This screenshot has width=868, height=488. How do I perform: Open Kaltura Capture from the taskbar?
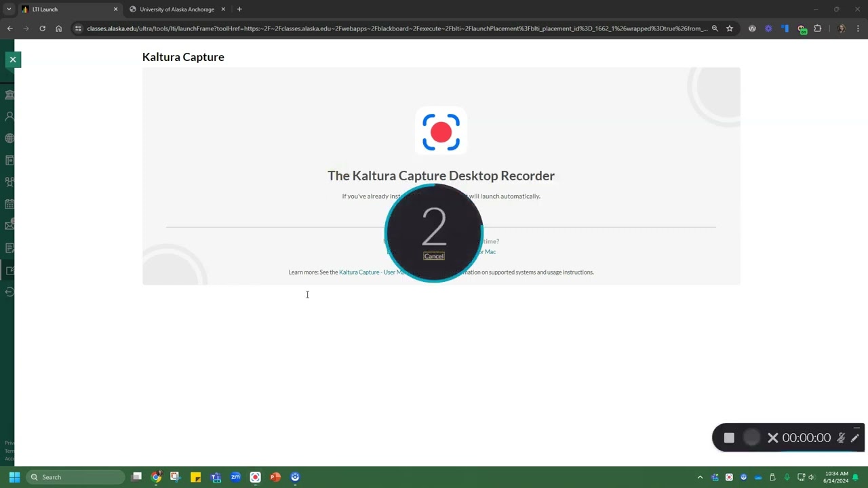coord(255,477)
